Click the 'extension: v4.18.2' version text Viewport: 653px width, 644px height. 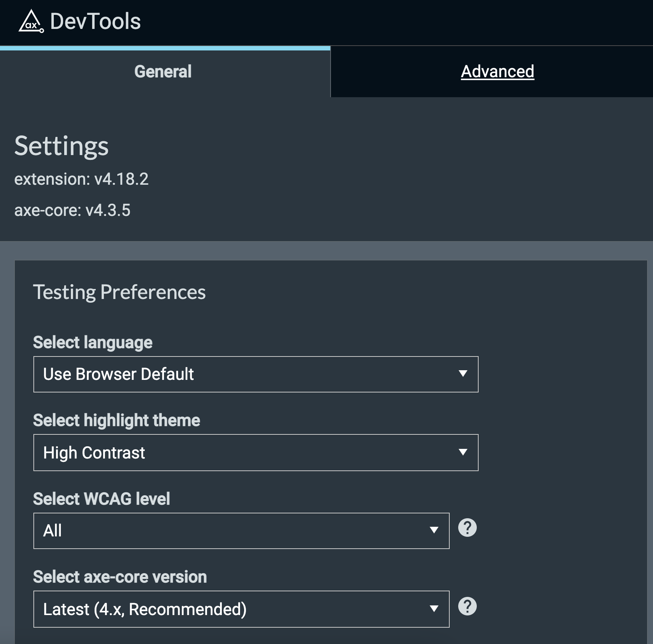[81, 179]
